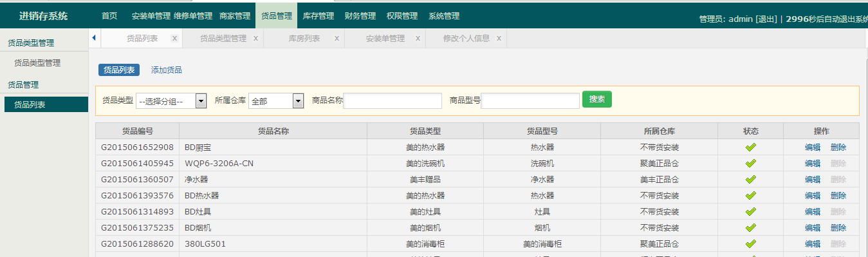The image size is (868, 257).
Task: Open 维修单管理 in top navigation
Action: click(x=193, y=15)
